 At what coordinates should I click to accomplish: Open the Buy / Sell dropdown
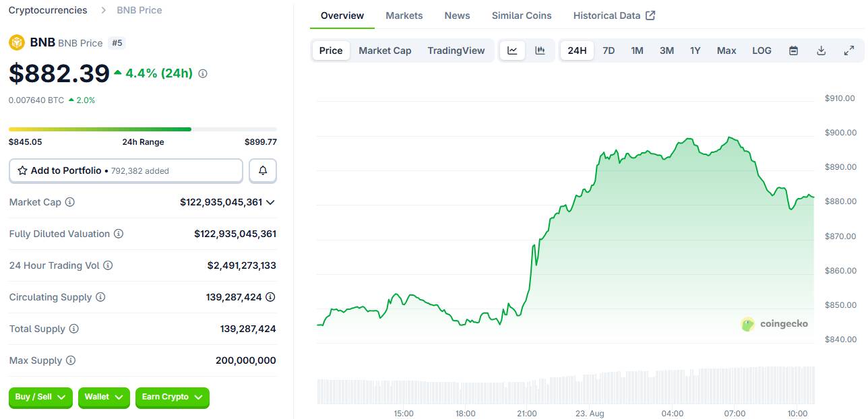pos(41,397)
